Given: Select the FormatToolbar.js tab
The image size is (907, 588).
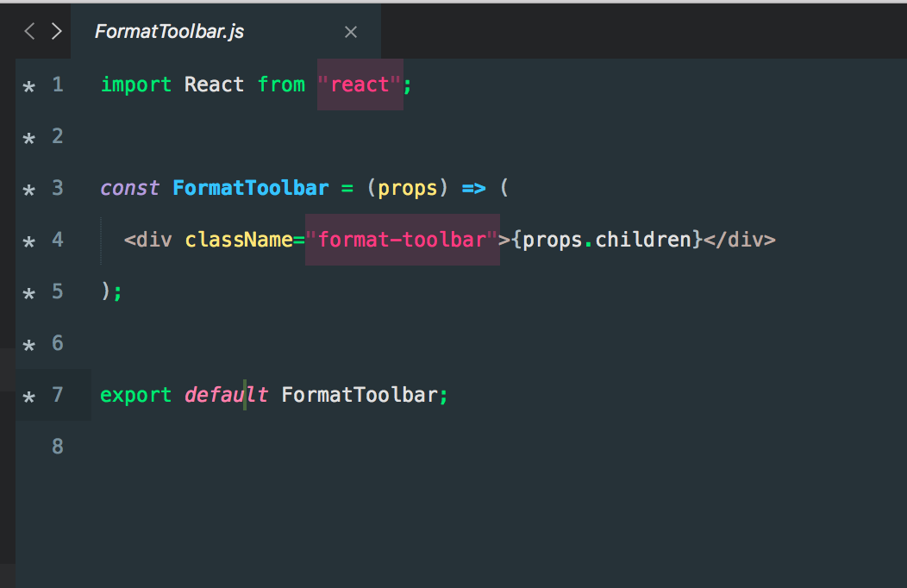Looking at the screenshot, I should pyautogui.click(x=226, y=31).
